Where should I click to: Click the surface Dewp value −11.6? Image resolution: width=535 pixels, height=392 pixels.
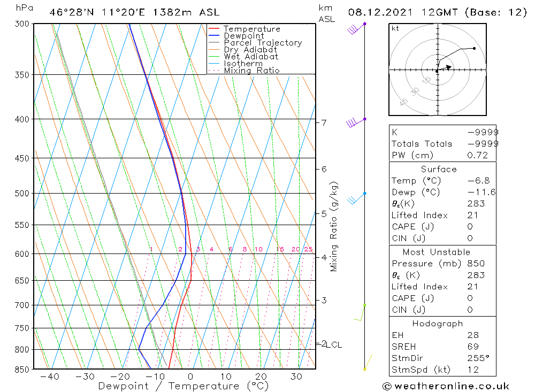point(481,193)
